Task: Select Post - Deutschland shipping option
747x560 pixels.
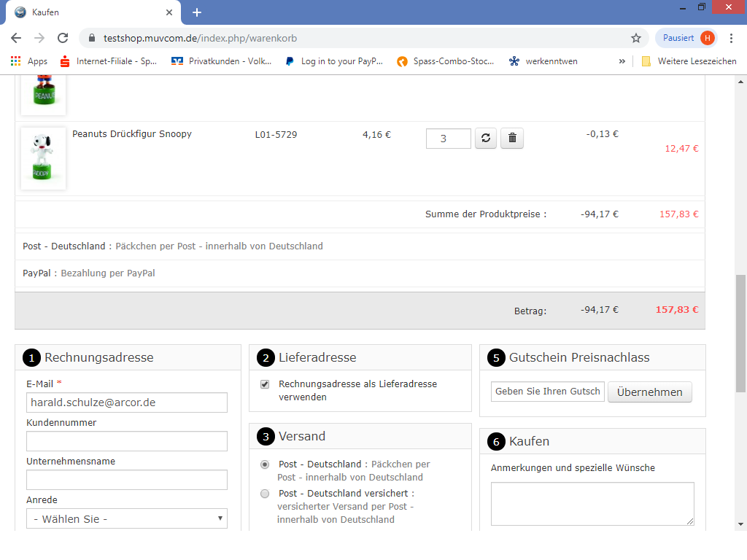Action: point(265,464)
